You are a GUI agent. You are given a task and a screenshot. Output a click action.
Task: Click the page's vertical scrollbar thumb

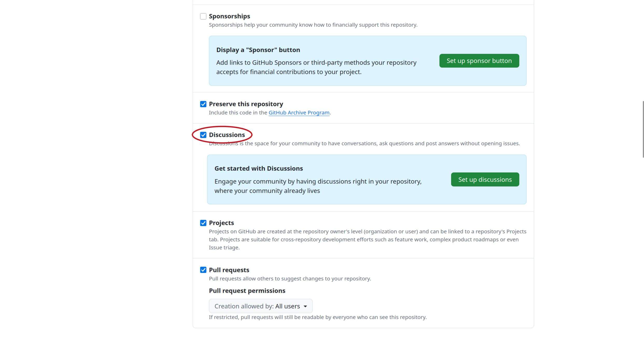pyautogui.click(x=643, y=129)
